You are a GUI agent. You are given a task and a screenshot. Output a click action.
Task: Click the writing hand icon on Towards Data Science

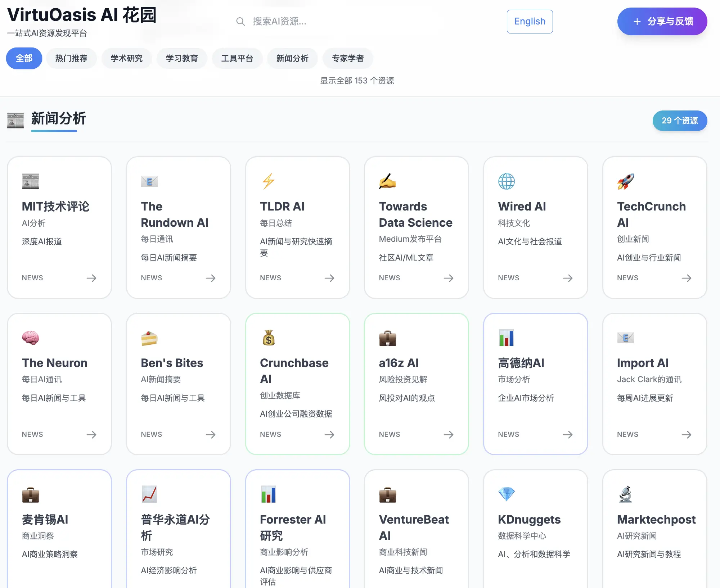[x=387, y=181]
